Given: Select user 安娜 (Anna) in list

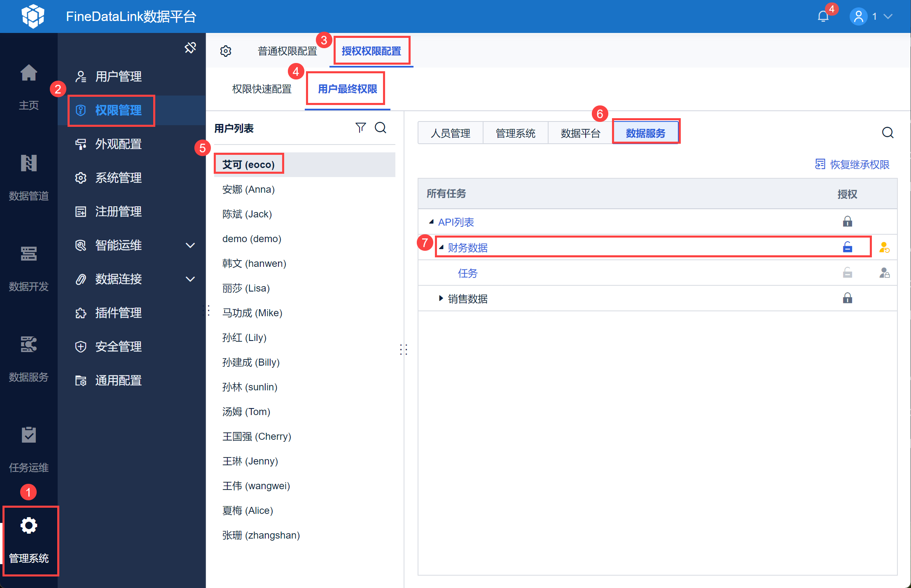Looking at the screenshot, I should (248, 189).
